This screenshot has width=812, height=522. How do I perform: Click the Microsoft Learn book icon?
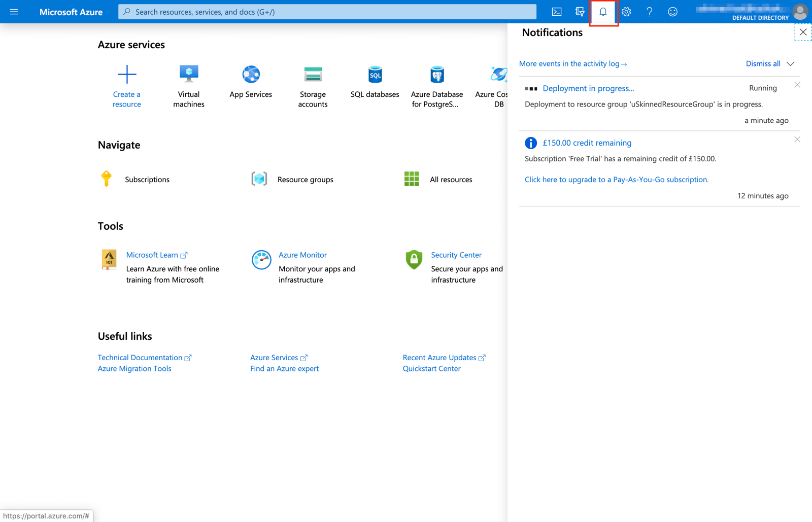pyautogui.click(x=109, y=259)
